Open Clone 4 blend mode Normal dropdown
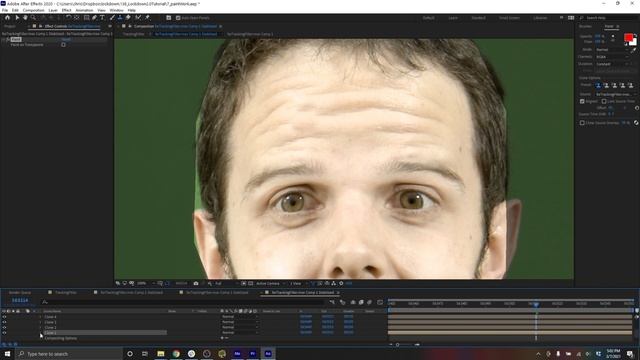Screen dimensions: 640x360 (x=240, y=317)
